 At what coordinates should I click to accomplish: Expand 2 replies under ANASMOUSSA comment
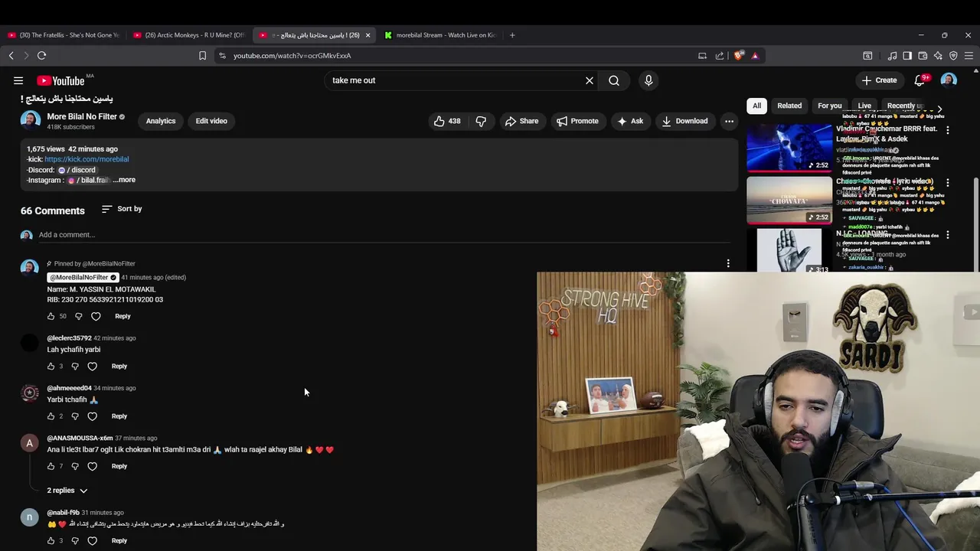[x=67, y=491]
